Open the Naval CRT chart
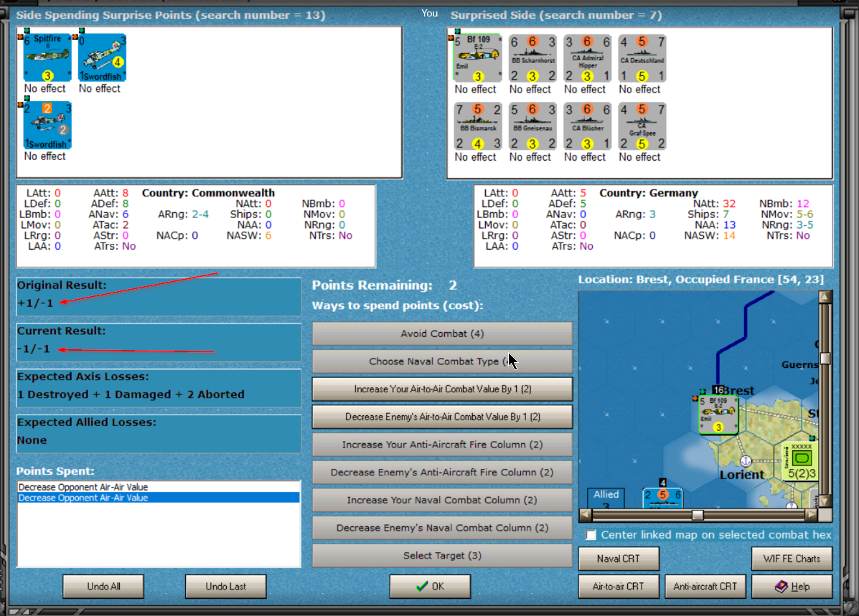 (x=619, y=559)
